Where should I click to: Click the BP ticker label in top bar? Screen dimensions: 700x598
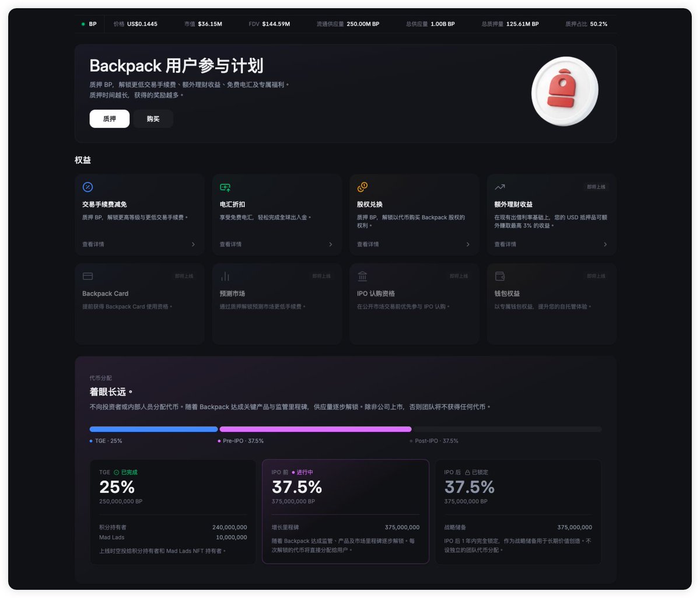pos(93,24)
